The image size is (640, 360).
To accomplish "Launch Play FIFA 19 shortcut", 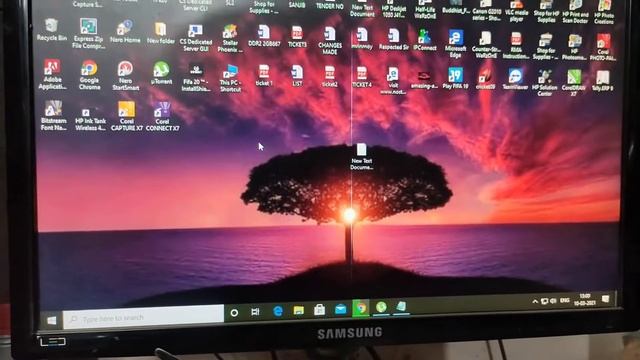I will 455,78.
